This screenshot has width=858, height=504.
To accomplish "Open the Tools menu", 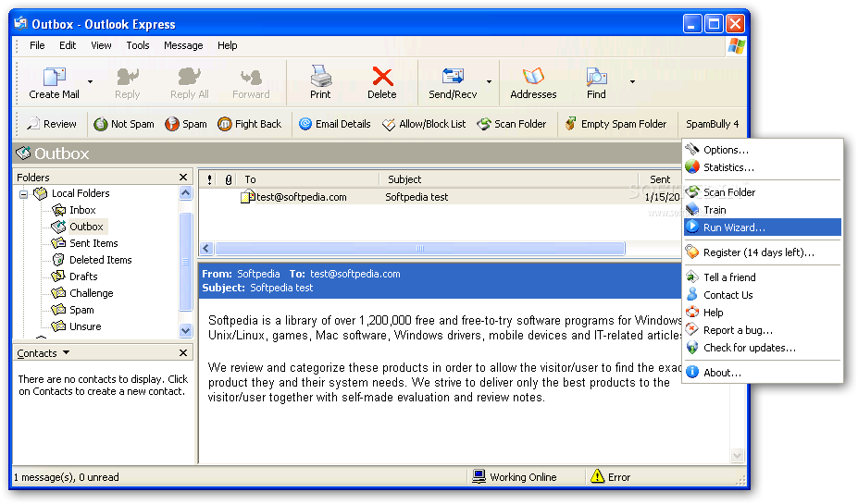I will point(137,45).
